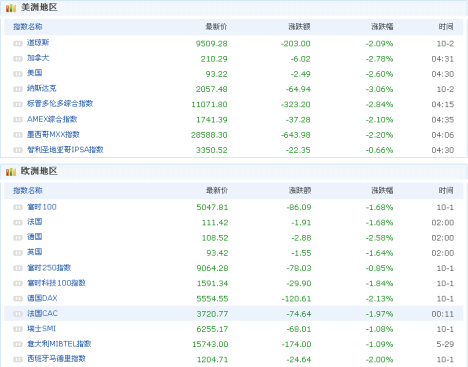Select the 法国CAC highlighted row price 3720.77
Image resolution: width=468 pixels, height=367 pixels.
(212, 314)
